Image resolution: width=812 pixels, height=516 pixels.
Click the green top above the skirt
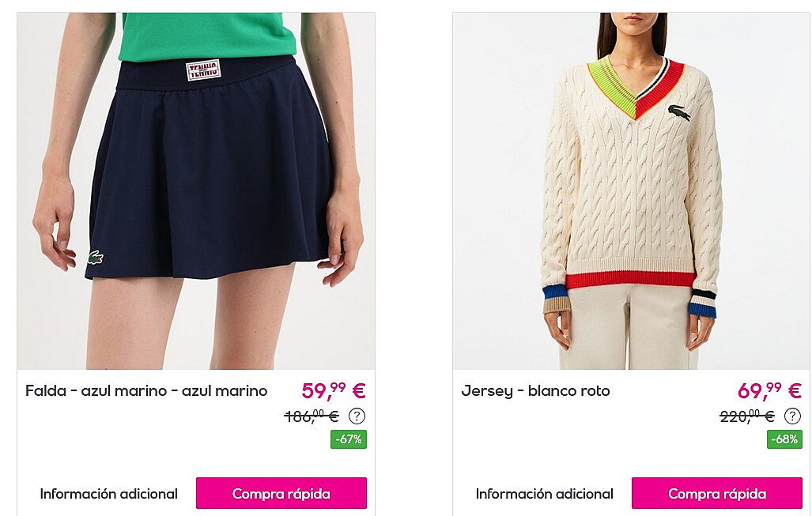(x=207, y=36)
